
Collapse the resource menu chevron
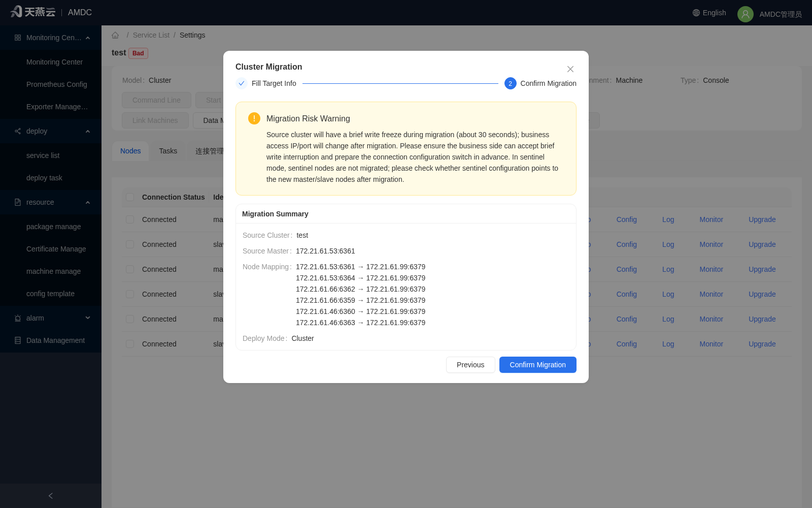click(x=88, y=202)
